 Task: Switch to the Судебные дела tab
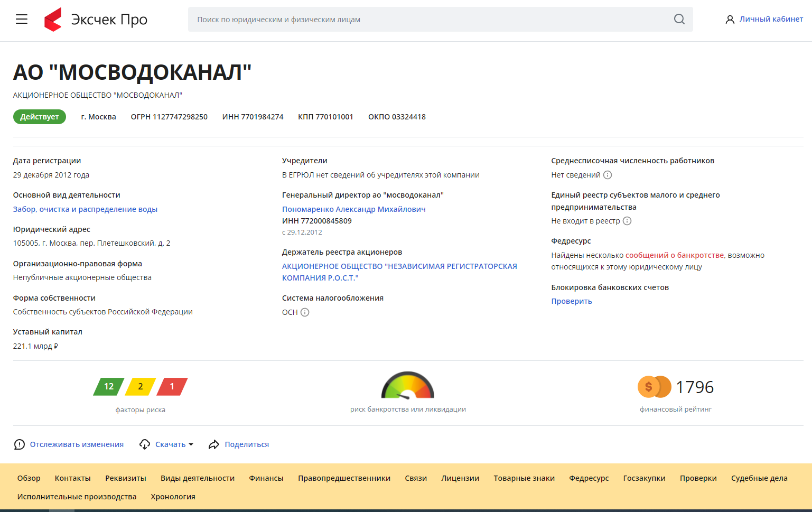pyautogui.click(x=759, y=478)
